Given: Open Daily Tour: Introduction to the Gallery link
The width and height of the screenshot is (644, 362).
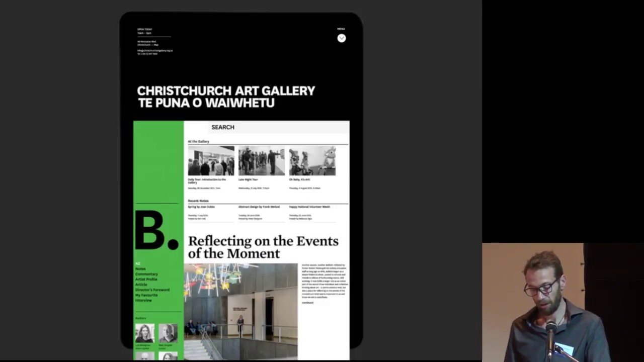Looking at the screenshot, I should pos(207,181).
